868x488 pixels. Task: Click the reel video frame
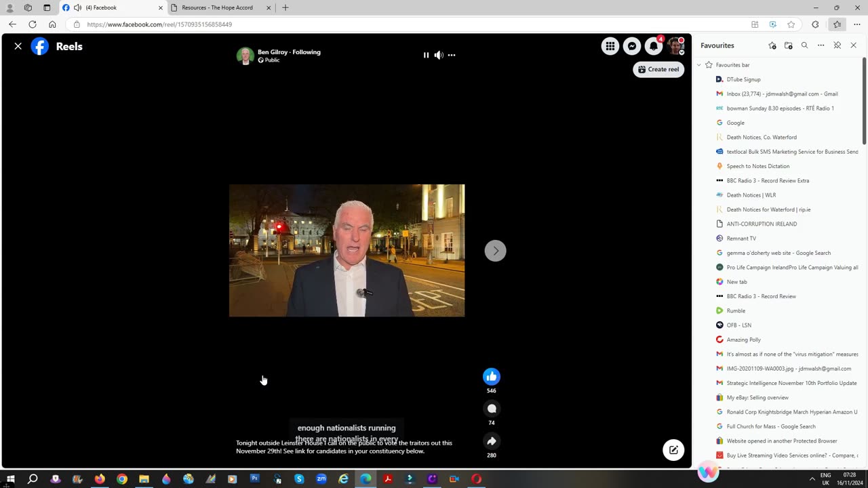click(x=347, y=250)
